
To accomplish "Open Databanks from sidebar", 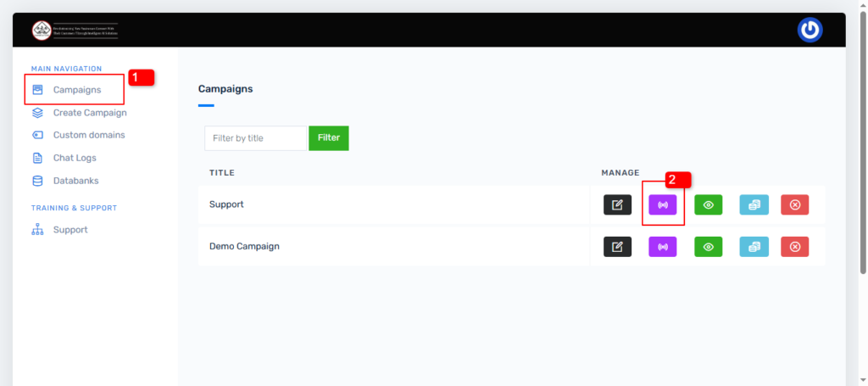I will 65,181.
